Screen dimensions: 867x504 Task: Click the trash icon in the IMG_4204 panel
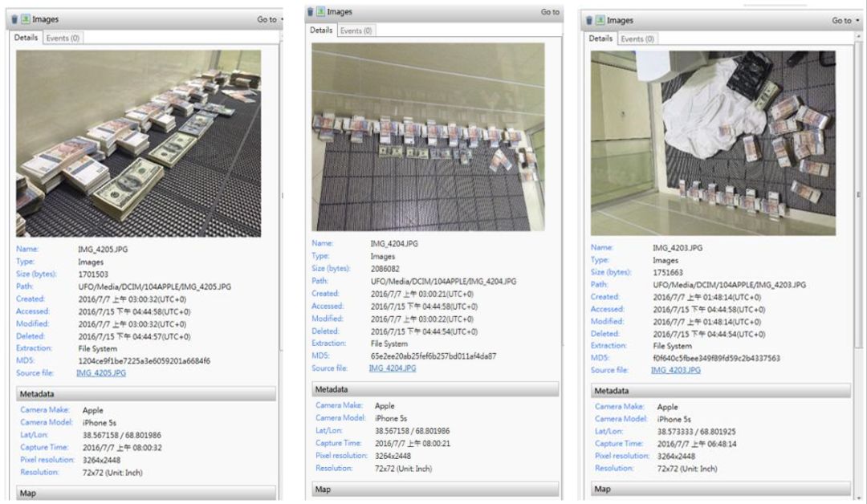point(308,12)
